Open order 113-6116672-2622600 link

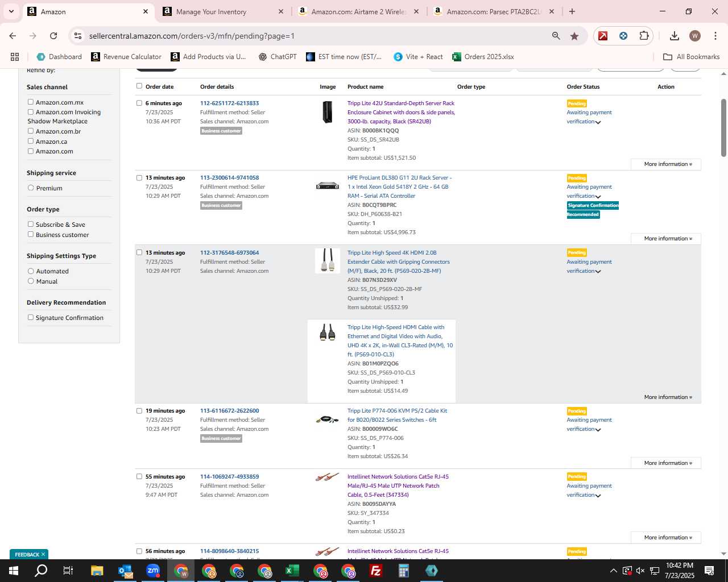click(229, 411)
